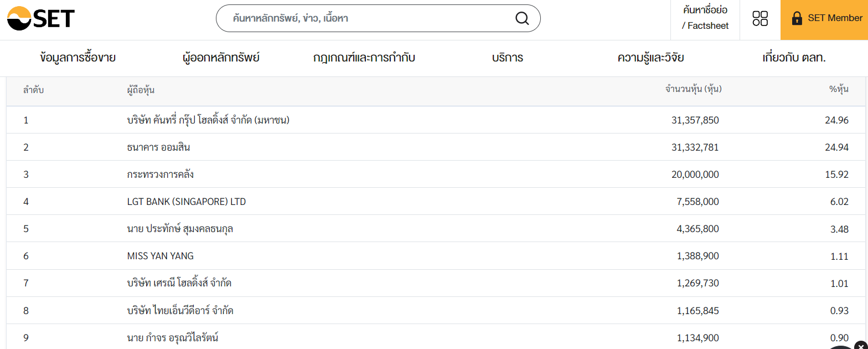Click the จำนวนหุ้น (หุ้น) column header

point(693,89)
